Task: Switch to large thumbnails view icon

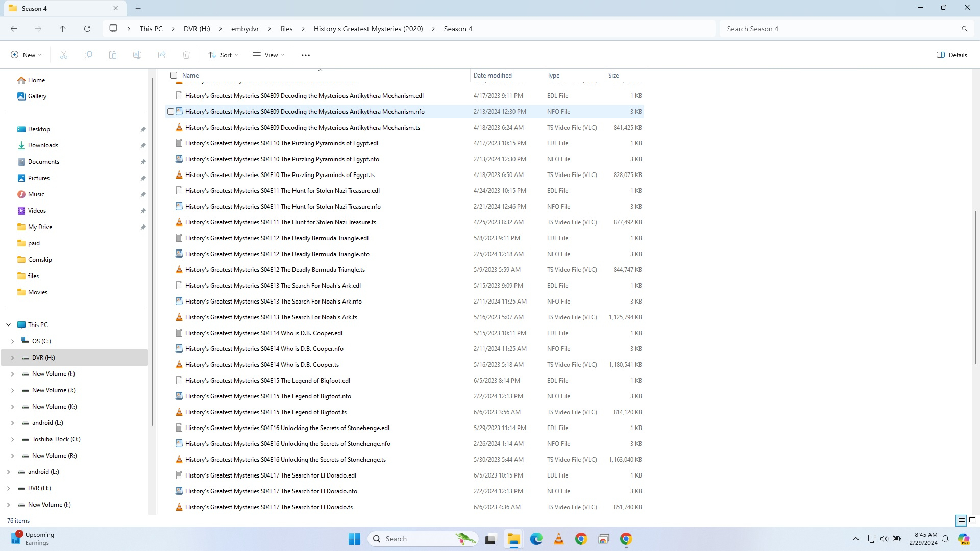Action: pyautogui.click(x=972, y=520)
